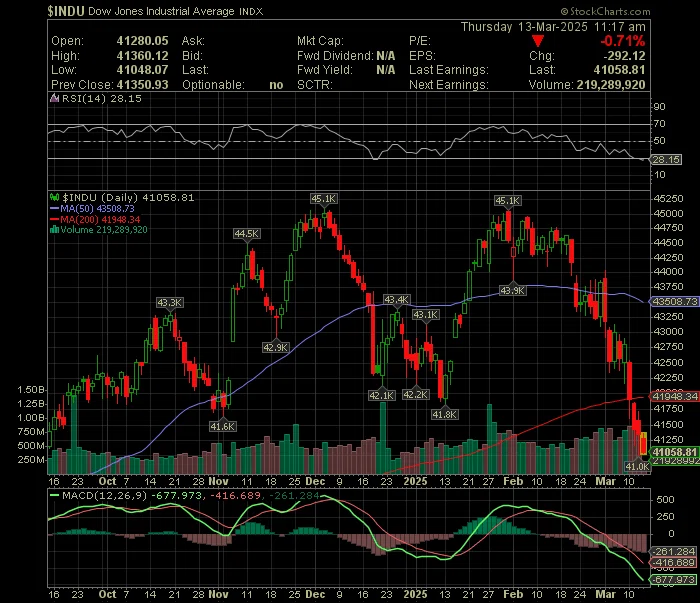Click the Chg value -292.12
The height and width of the screenshot is (603, 700).
tap(624, 56)
